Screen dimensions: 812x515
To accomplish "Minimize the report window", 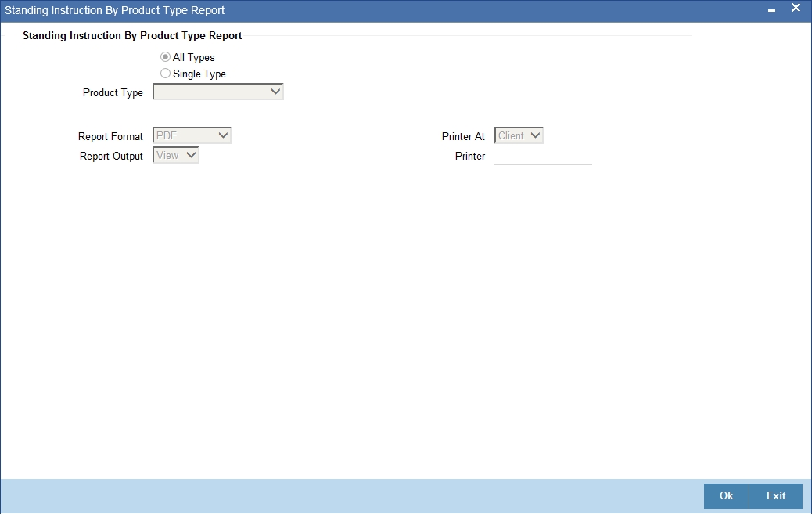I will (771, 10).
